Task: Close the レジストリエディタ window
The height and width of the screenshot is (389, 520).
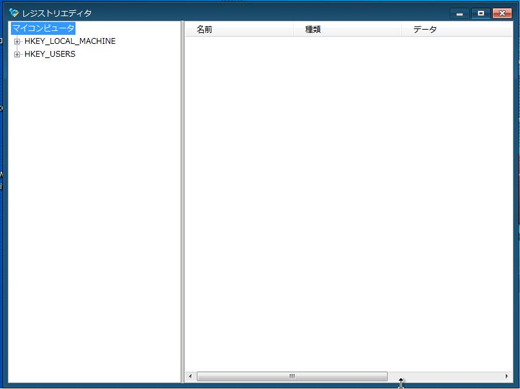Action: pyautogui.click(x=502, y=13)
